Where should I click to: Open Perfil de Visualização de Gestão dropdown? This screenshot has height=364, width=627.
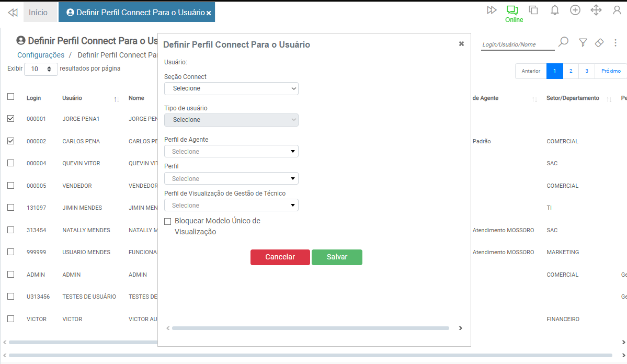click(x=231, y=206)
